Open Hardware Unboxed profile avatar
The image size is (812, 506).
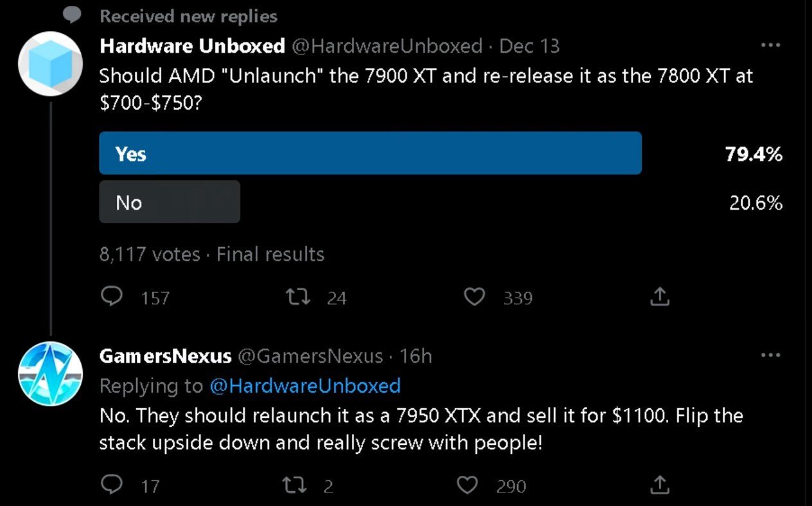51,63
